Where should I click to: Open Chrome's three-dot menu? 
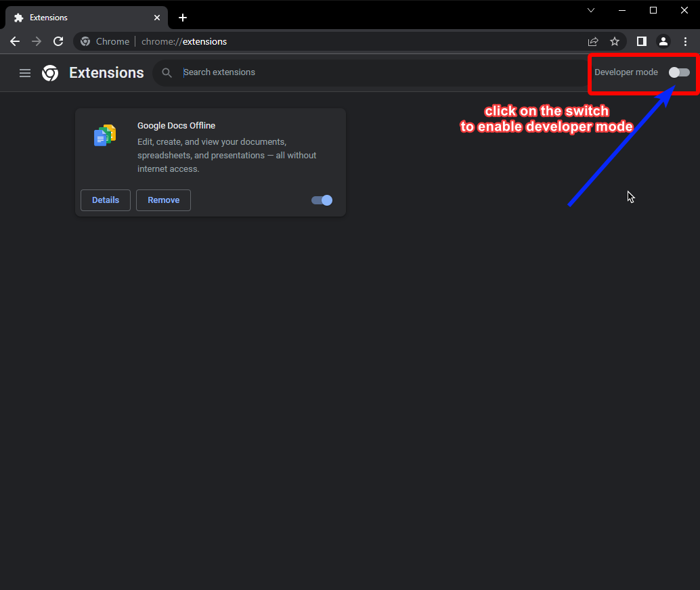(685, 41)
